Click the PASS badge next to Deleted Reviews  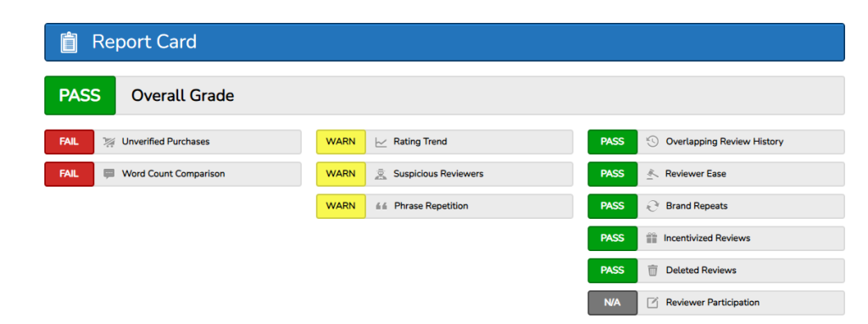click(613, 271)
